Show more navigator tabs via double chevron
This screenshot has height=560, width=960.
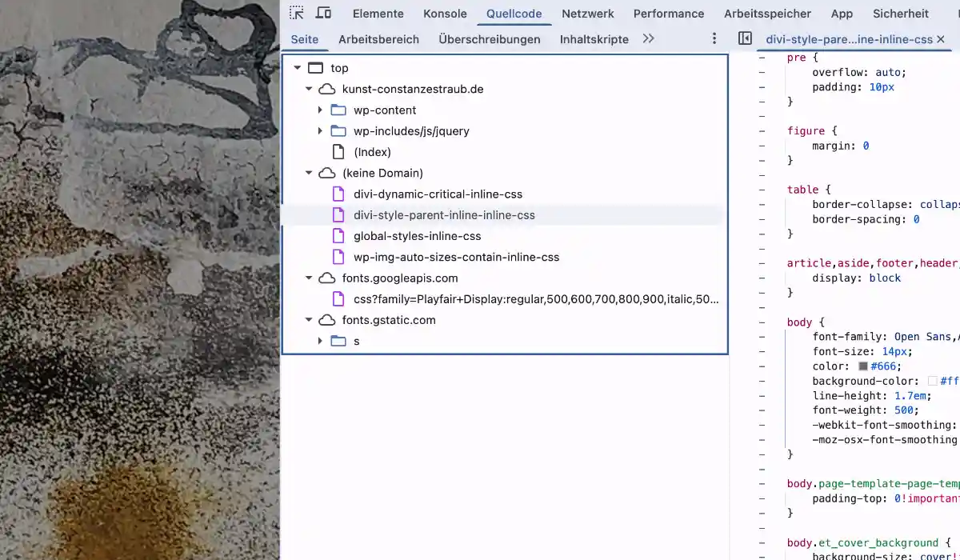point(649,38)
